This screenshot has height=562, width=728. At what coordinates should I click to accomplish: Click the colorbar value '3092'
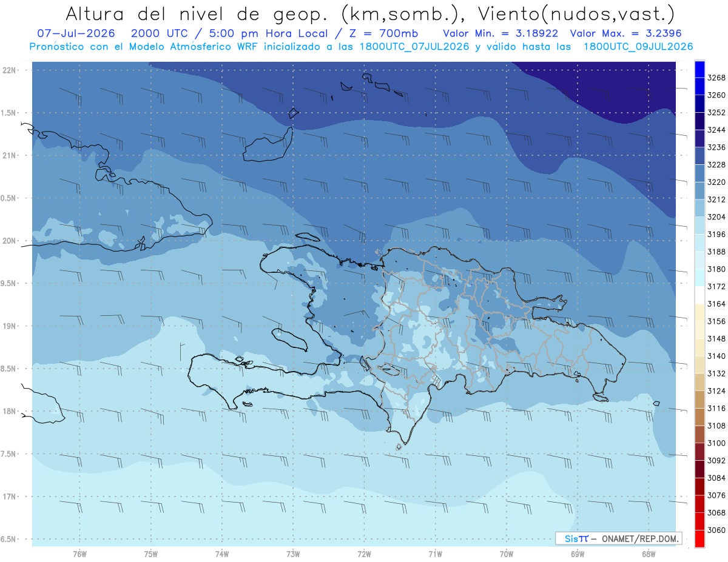pyautogui.click(x=716, y=460)
